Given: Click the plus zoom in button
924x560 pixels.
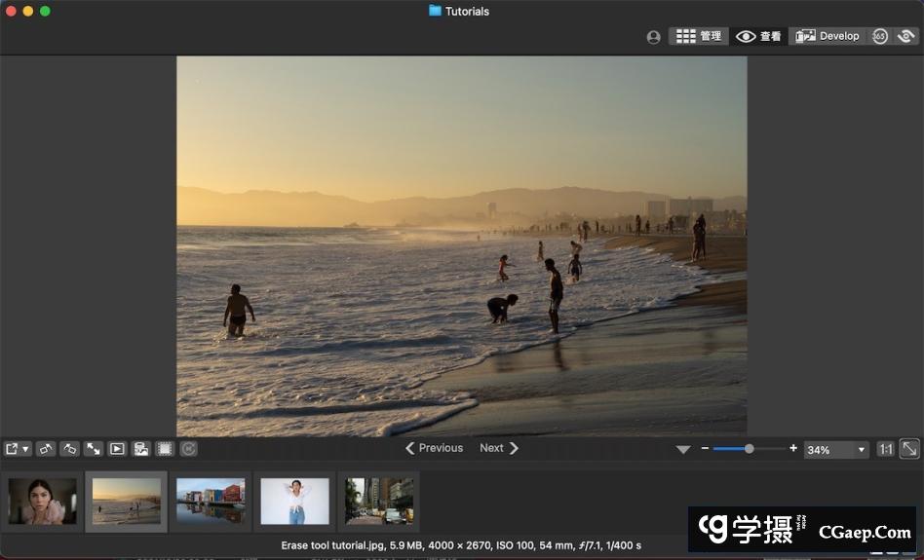Looking at the screenshot, I should pos(793,448).
